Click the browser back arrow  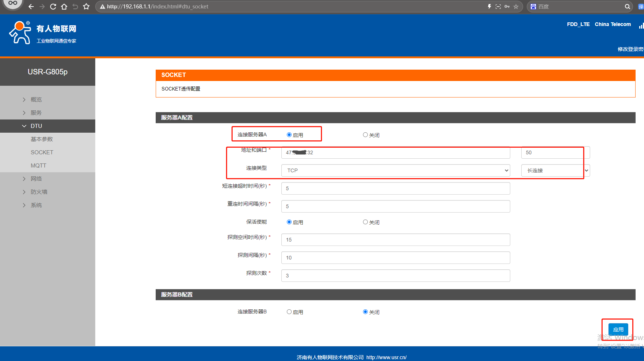click(31, 7)
